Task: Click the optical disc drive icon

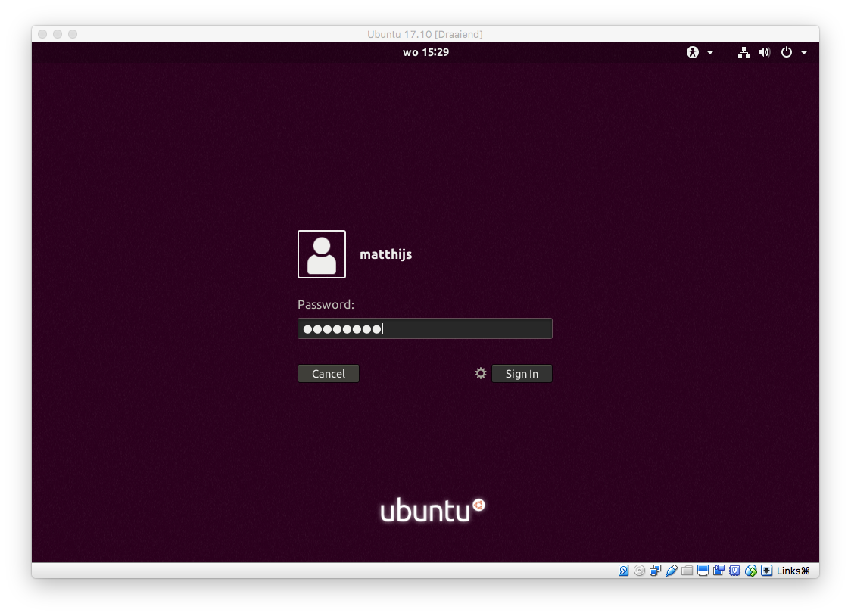Action: (x=640, y=571)
